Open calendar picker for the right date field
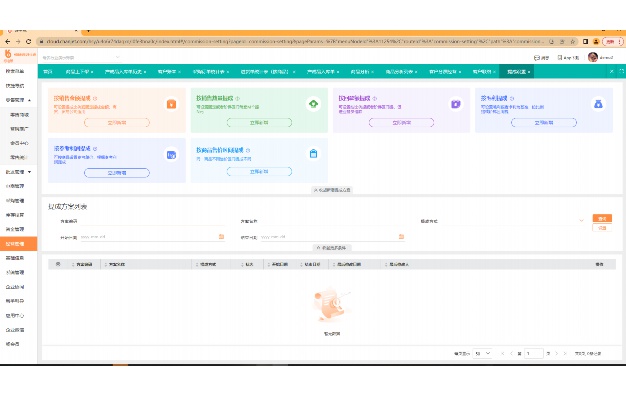The image size is (626, 396). click(x=401, y=237)
